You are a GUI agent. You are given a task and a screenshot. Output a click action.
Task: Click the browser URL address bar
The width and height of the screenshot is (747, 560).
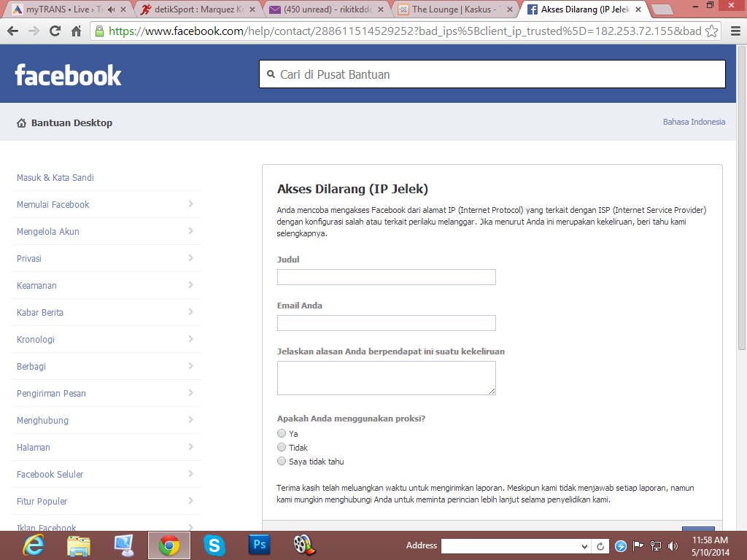(404, 31)
